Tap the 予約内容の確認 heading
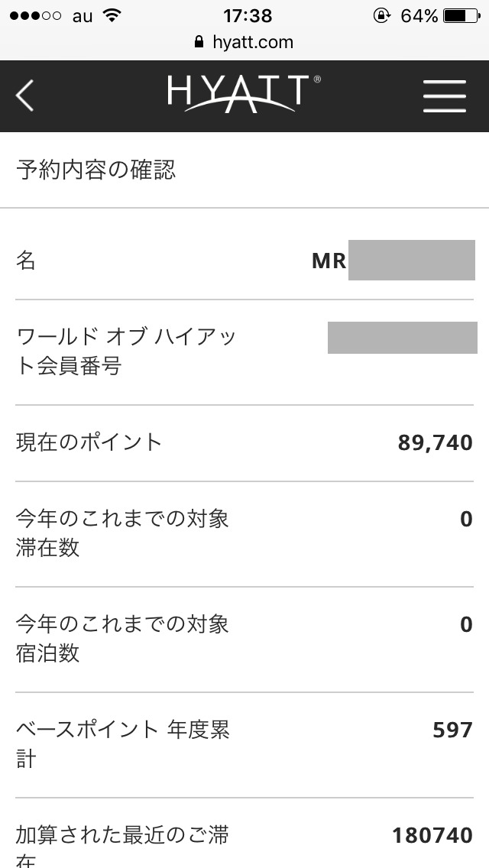Screen dimensions: 489x868 pos(96,170)
